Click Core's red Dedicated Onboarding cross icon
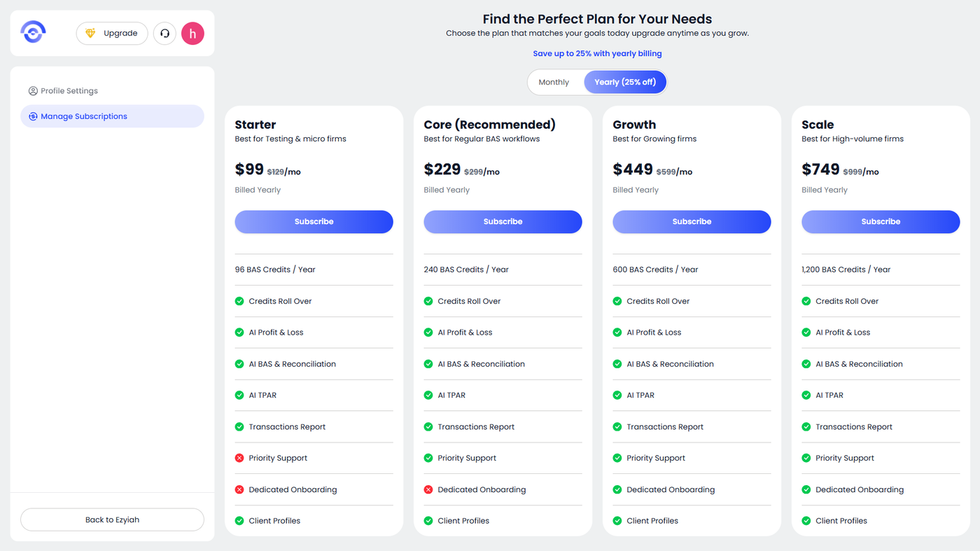 [x=428, y=489]
